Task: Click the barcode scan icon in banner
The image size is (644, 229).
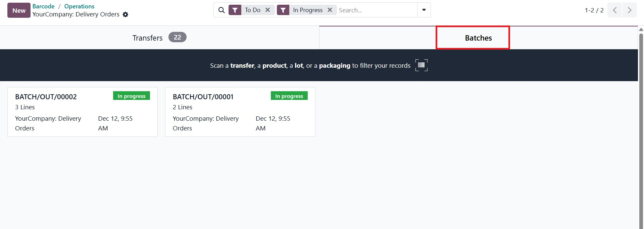Action: tap(421, 65)
